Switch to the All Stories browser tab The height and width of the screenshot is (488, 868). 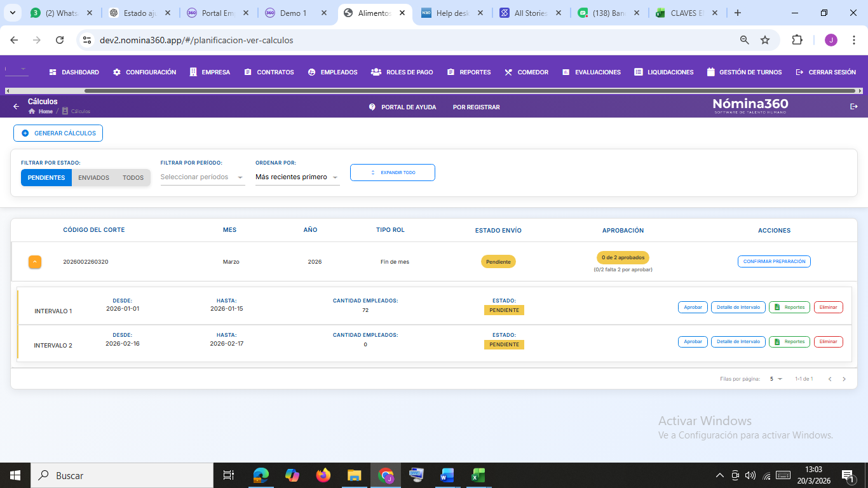[x=531, y=13]
